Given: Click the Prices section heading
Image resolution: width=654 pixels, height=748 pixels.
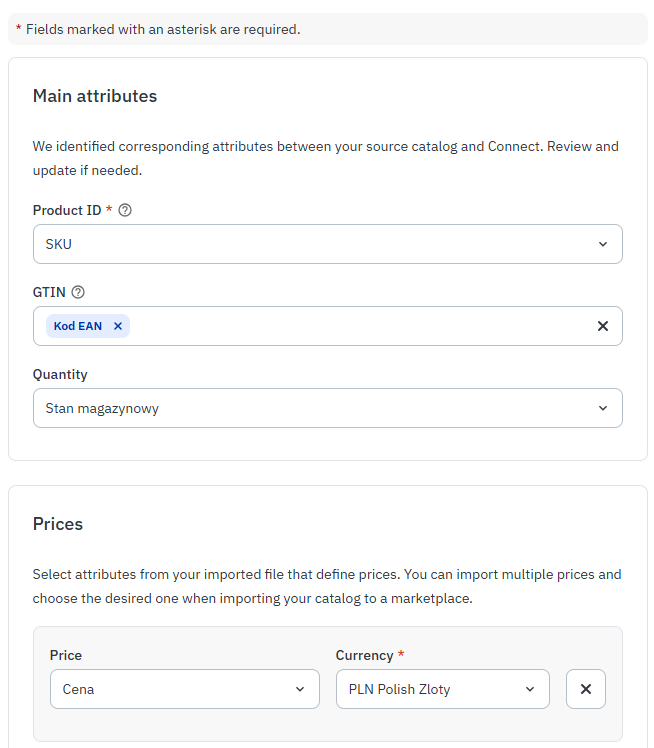Looking at the screenshot, I should click(x=58, y=524).
